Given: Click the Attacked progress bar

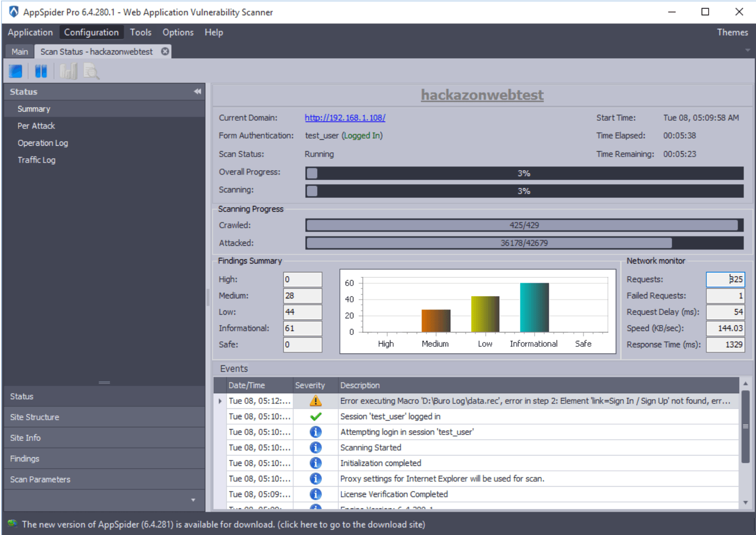Looking at the screenshot, I should click(524, 243).
